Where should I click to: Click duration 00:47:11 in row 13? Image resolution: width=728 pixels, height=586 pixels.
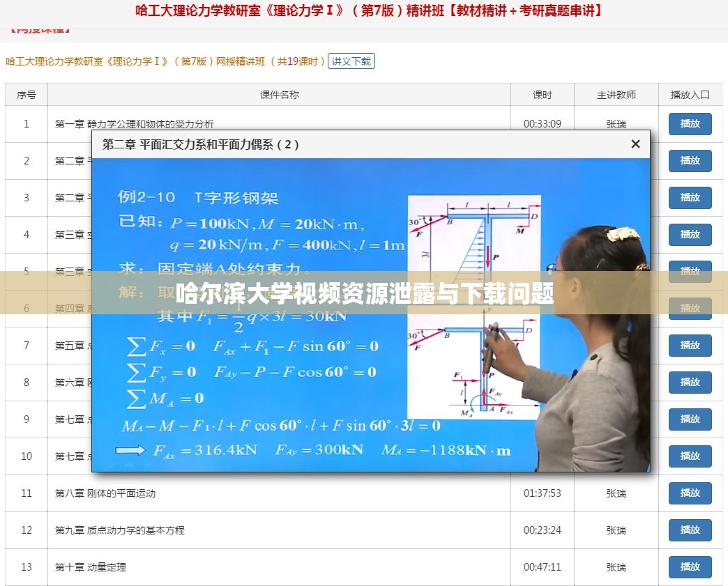(x=543, y=567)
